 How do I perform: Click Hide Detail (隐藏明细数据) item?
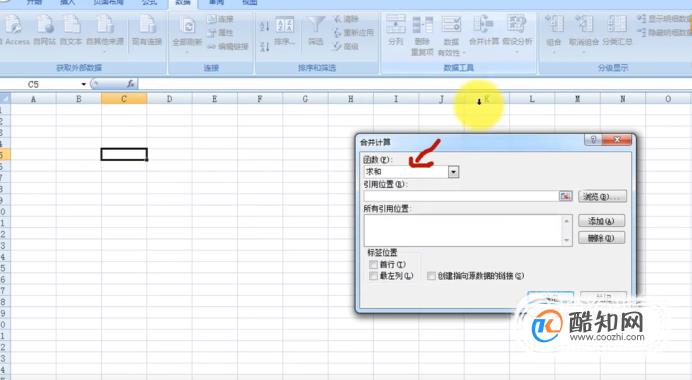[665, 33]
